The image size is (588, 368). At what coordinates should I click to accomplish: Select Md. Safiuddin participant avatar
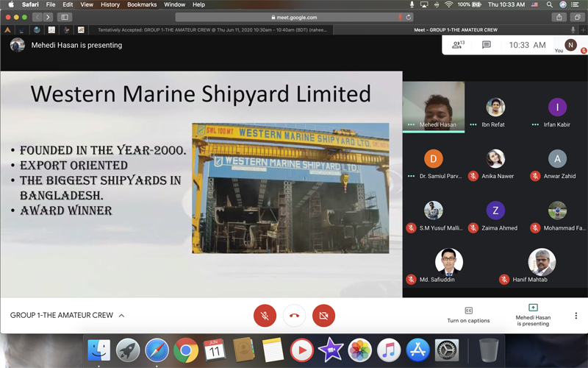tap(449, 262)
